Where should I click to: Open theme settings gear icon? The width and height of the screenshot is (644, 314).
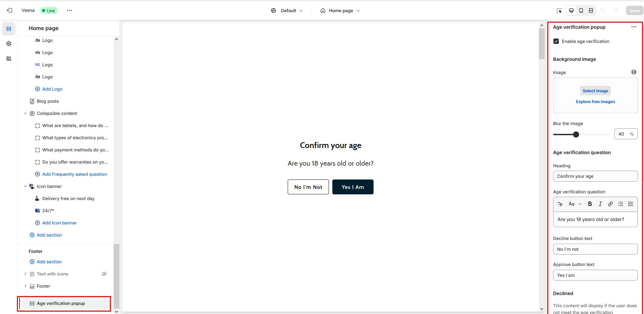(x=9, y=44)
